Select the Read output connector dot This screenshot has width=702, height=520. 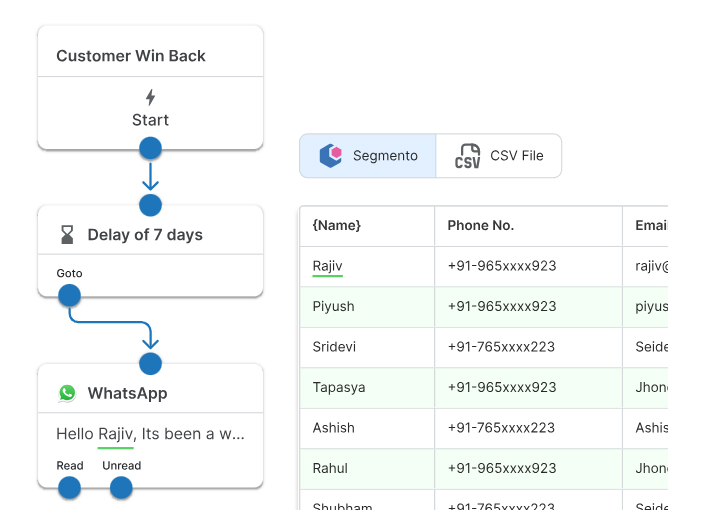coord(69,488)
